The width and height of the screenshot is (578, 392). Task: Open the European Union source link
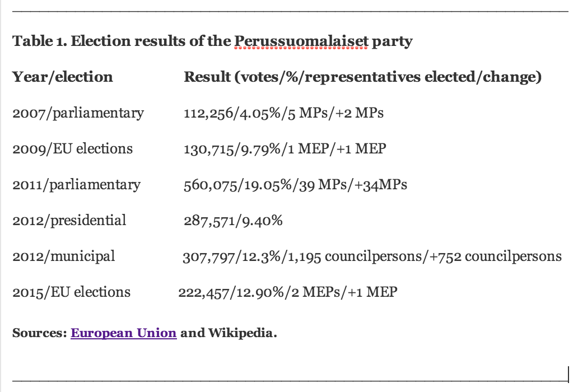[x=123, y=333]
